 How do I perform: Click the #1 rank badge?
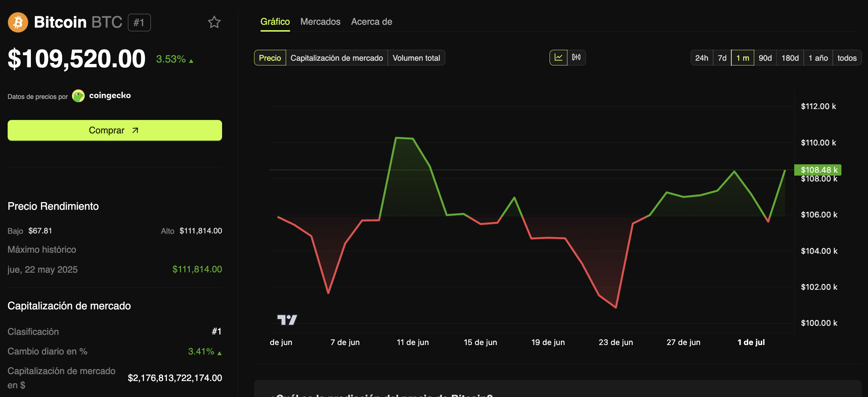[x=139, y=23]
